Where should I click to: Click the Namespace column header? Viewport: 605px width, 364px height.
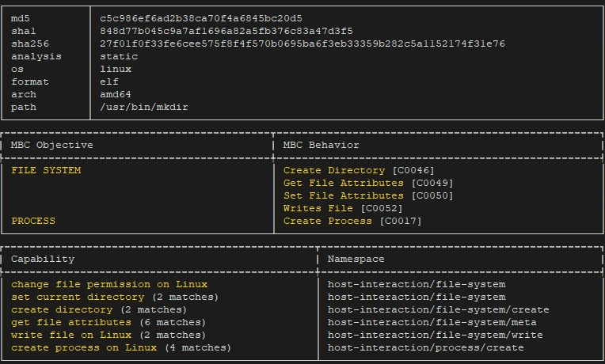coord(356,259)
